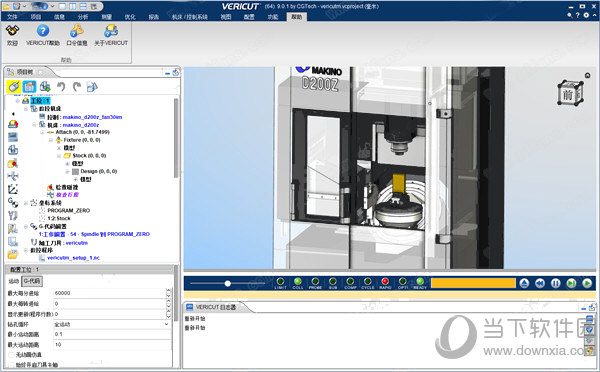Click the reset model button with up arrow
Viewport: 600px width, 372px height.
(525, 283)
